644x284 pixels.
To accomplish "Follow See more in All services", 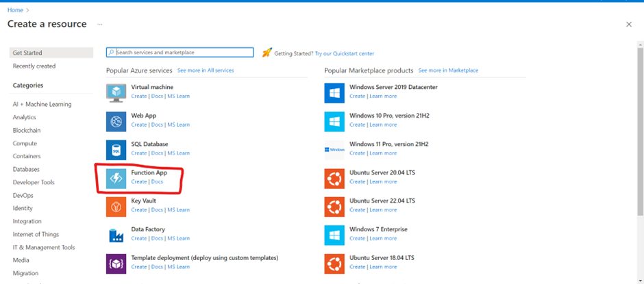I will point(206,70).
